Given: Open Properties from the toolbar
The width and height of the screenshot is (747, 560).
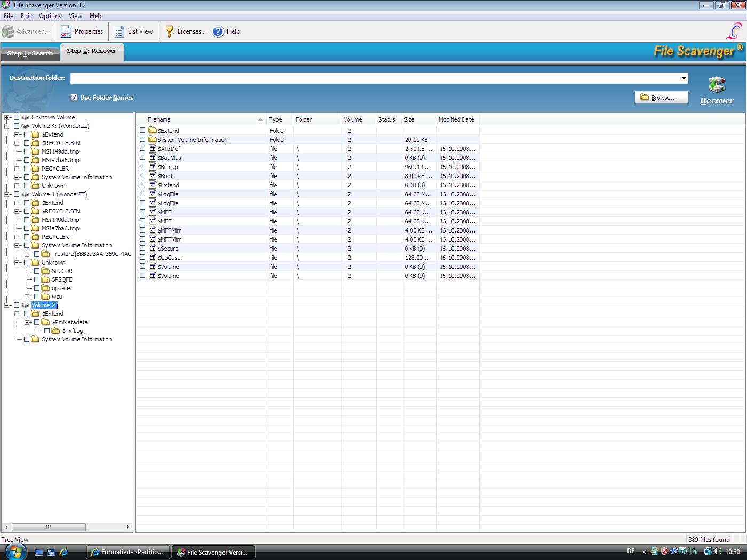Looking at the screenshot, I should [82, 31].
